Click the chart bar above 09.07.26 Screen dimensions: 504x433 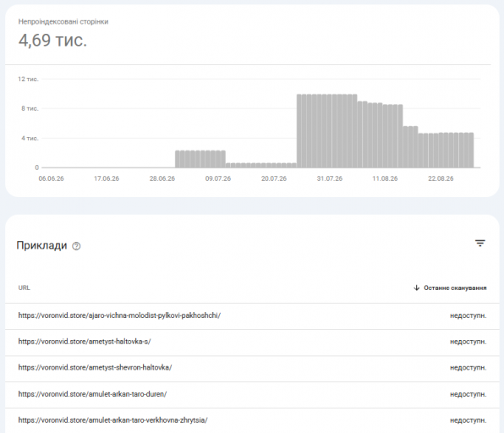click(218, 159)
